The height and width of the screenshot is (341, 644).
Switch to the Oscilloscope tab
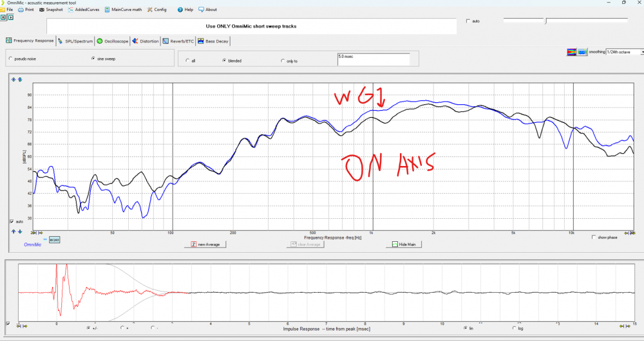(x=113, y=41)
